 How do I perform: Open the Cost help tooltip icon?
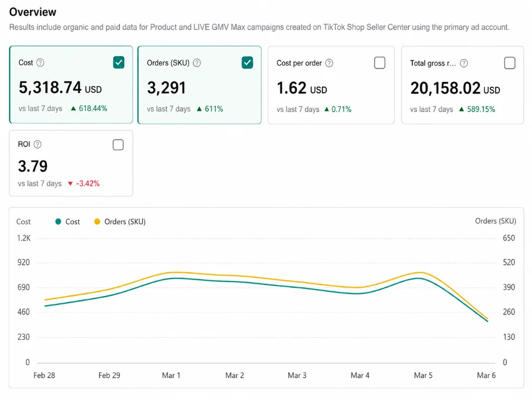coord(40,63)
